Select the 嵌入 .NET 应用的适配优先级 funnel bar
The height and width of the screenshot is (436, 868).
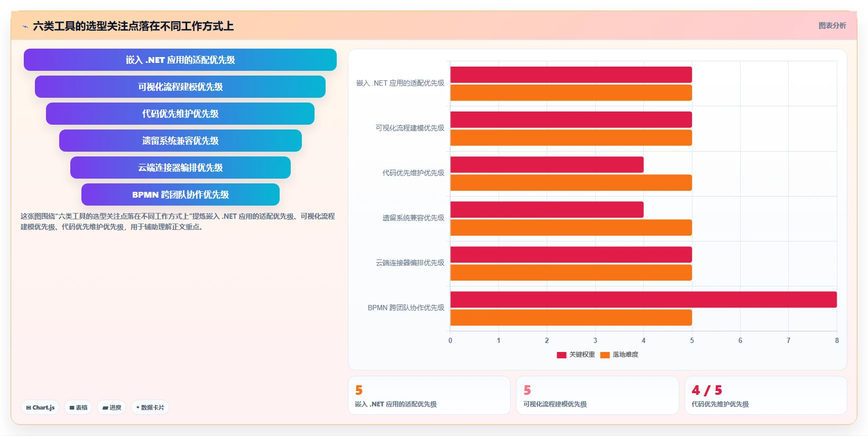pos(180,60)
